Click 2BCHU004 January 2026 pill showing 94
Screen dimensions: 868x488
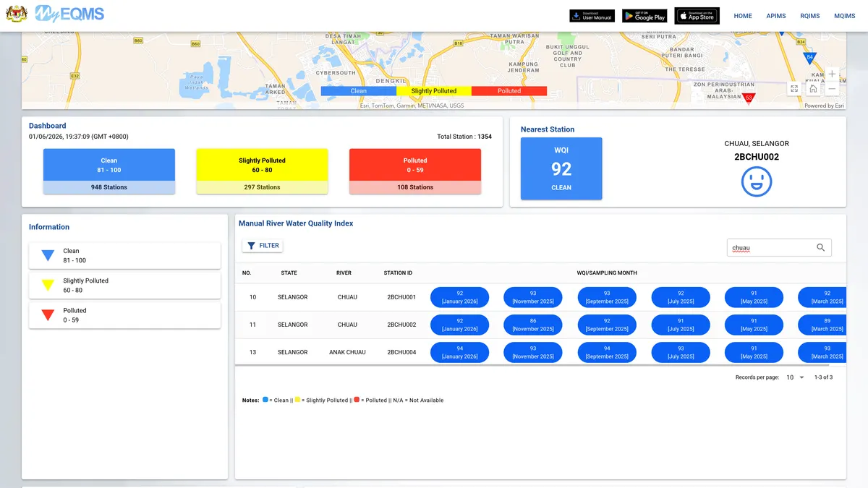460,352
